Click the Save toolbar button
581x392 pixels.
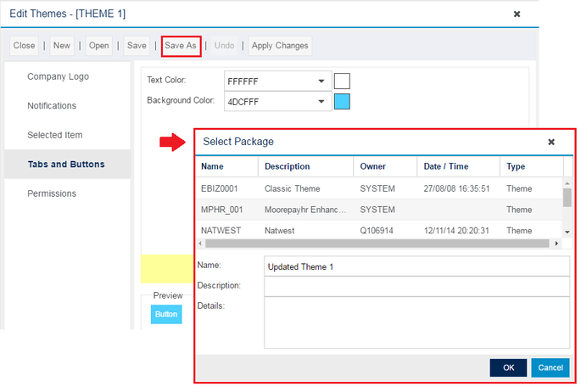click(x=137, y=46)
